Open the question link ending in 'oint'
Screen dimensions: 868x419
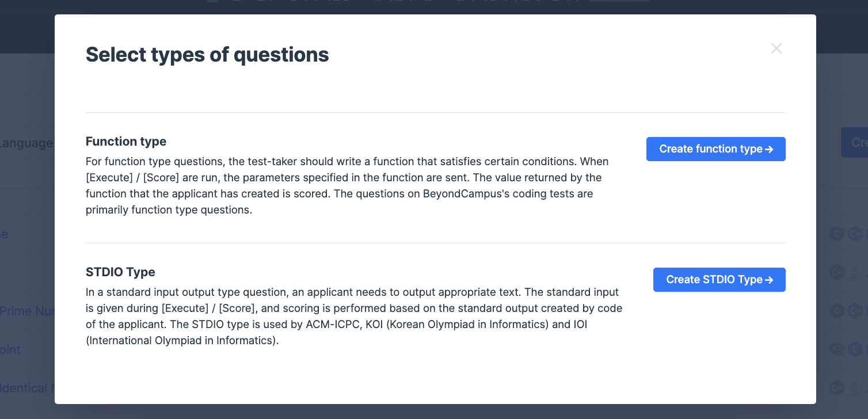tap(10, 349)
